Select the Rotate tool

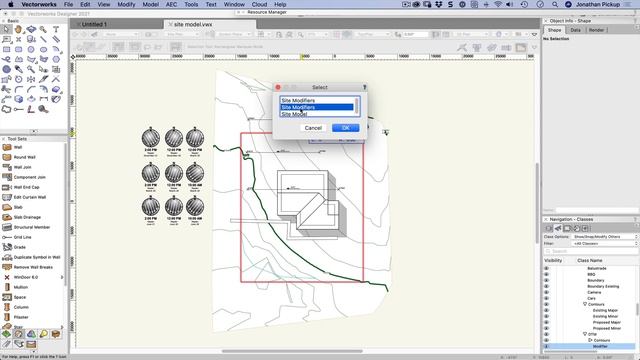click(x=18, y=79)
